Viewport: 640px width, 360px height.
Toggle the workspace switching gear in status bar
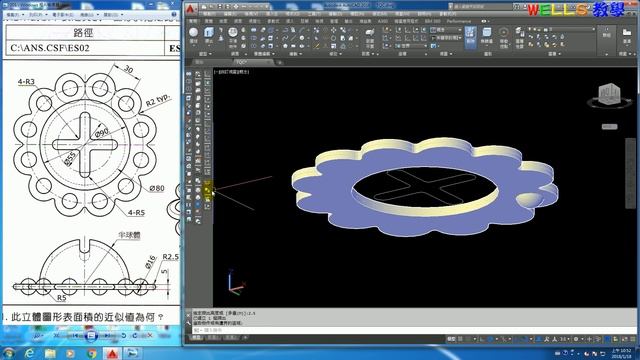tap(576, 339)
